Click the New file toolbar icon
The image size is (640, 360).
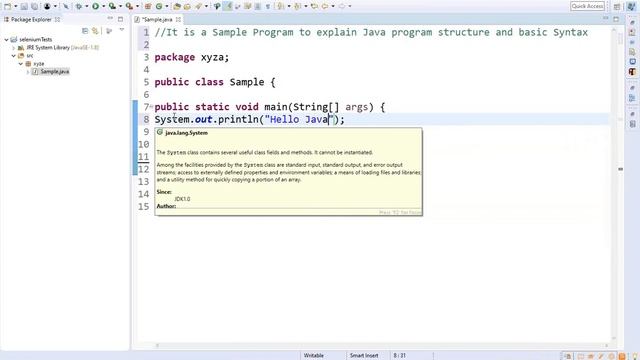pos(7,6)
